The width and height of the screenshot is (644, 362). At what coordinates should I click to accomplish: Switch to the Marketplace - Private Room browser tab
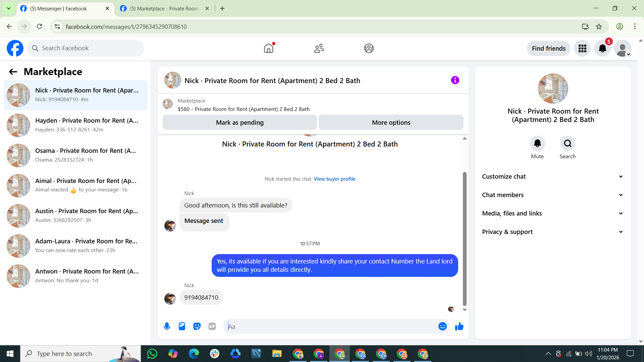click(x=164, y=9)
